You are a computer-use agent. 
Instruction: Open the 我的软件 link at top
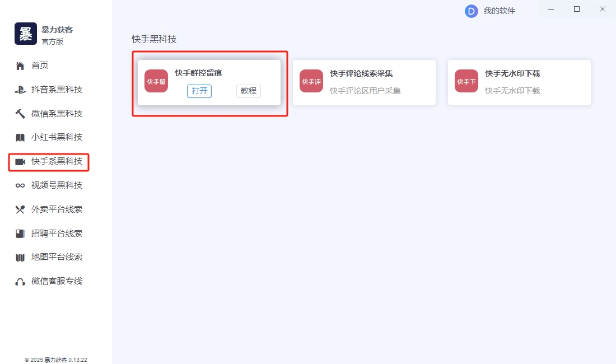point(500,11)
